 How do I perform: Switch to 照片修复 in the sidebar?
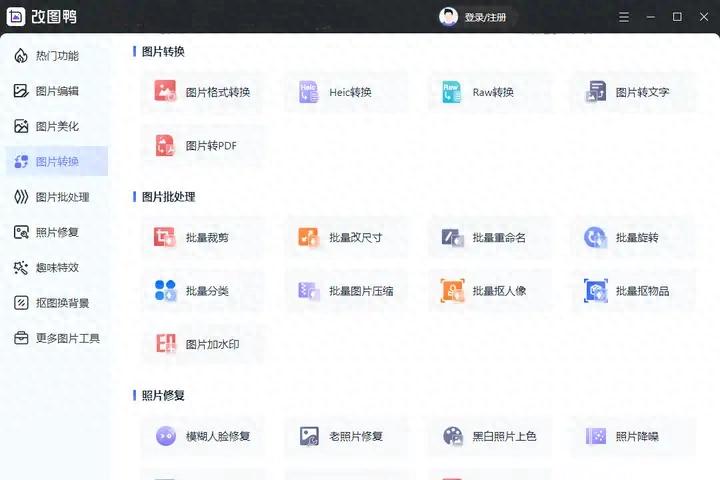point(56,232)
